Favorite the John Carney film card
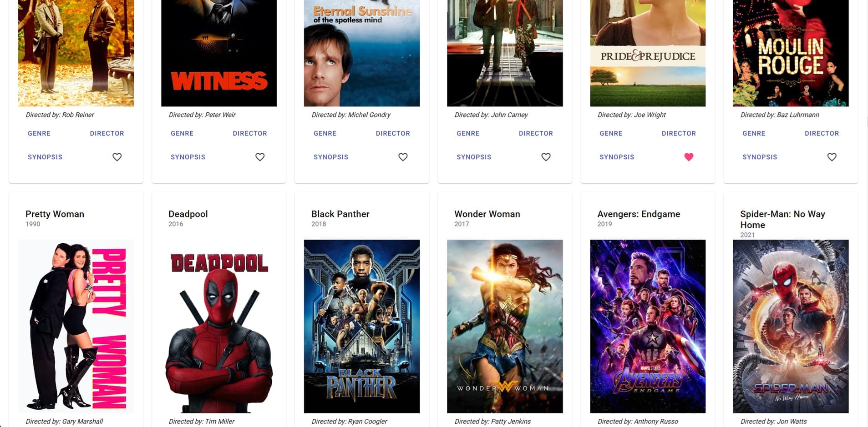The height and width of the screenshot is (427, 868). pyautogui.click(x=546, y=157)
